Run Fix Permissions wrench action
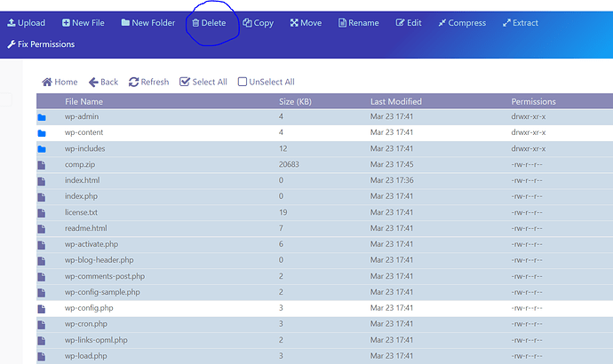 pyautogui.click(x=41, y=44)
